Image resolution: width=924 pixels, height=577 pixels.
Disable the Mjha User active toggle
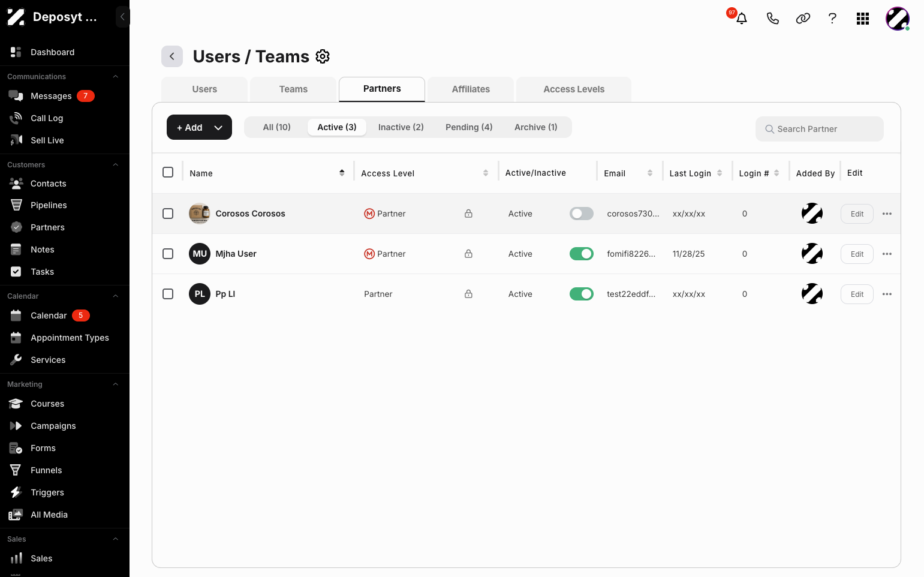point(581,254)
